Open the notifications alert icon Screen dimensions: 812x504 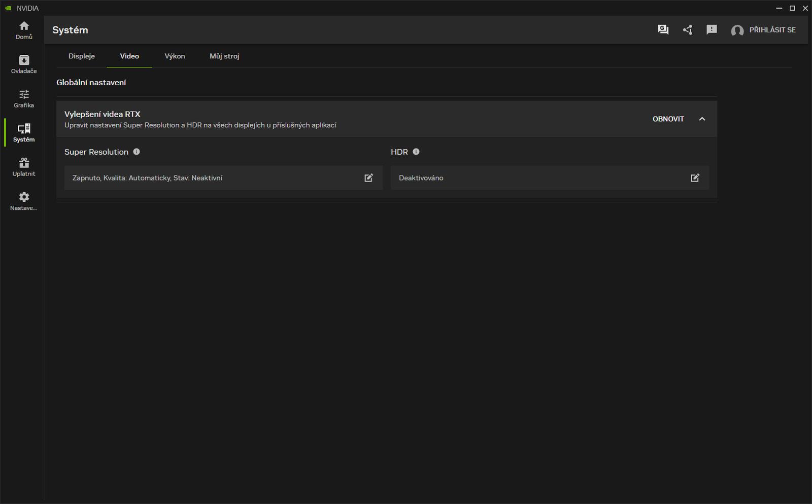[x=712, y=30]
